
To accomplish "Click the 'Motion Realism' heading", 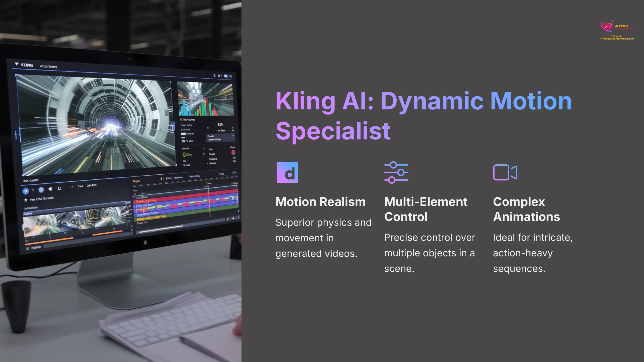I will (320, 202).
